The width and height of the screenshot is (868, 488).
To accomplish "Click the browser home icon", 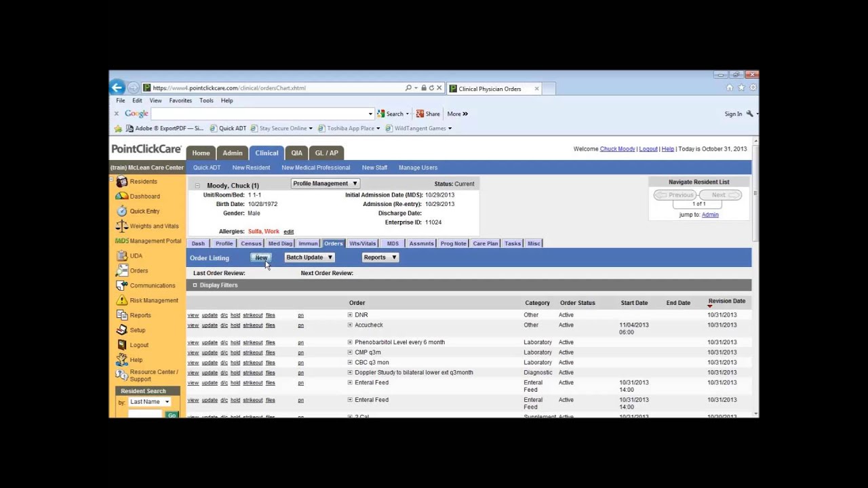I will (x=730, y=87).
